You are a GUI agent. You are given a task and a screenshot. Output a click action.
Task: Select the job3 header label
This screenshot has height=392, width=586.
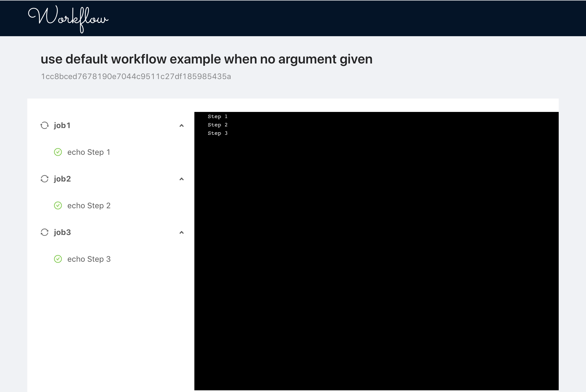click(62, 232)
